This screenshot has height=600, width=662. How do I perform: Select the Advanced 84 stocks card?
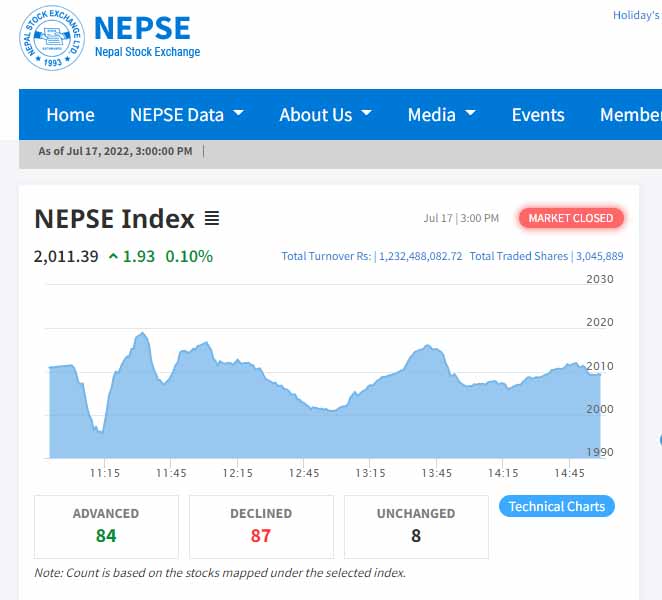tap(106, 526)
